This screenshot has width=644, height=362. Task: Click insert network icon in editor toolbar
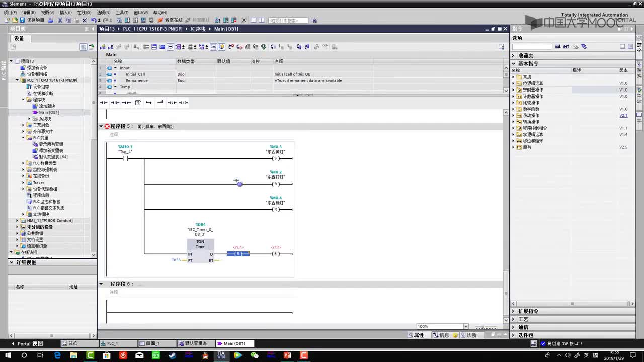pos(102,47)
